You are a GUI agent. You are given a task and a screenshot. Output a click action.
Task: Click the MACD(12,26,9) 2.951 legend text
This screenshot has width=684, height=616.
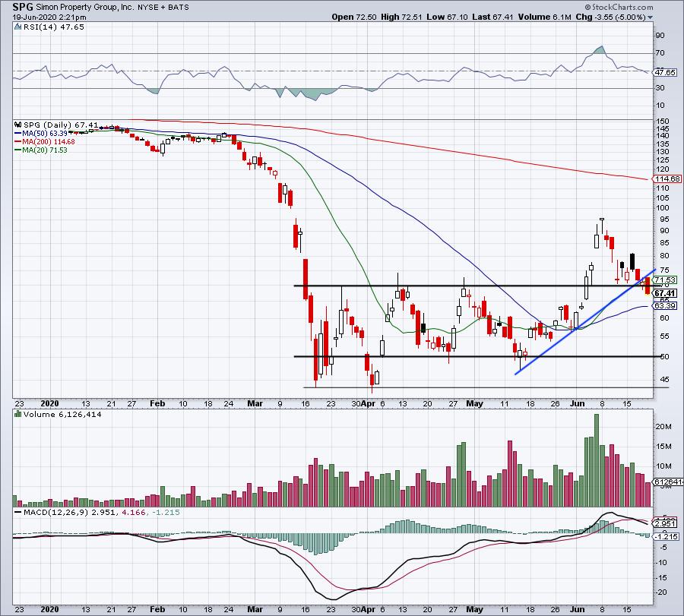pyautogui.click(x=69, y=512)
